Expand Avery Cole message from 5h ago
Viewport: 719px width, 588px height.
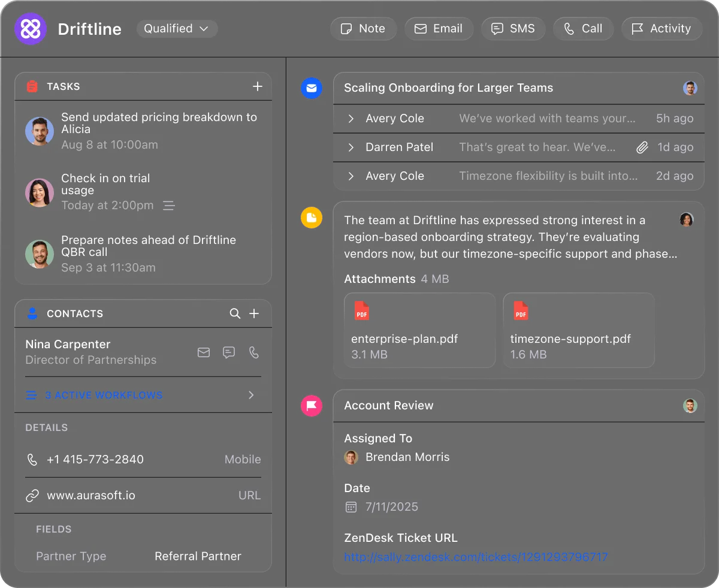pos(519,119)
